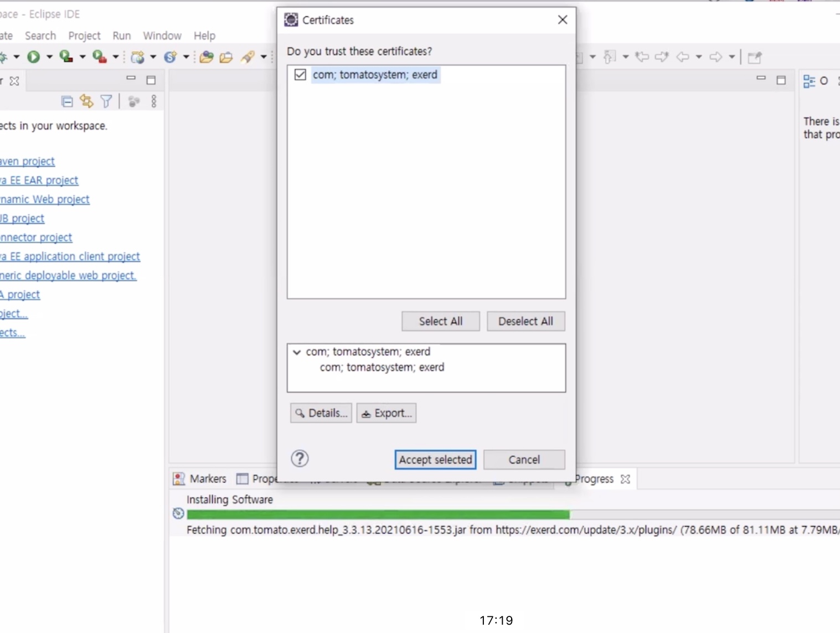
Task: Click the Pin Editor toolbar icon
Action: pos(755,57)
